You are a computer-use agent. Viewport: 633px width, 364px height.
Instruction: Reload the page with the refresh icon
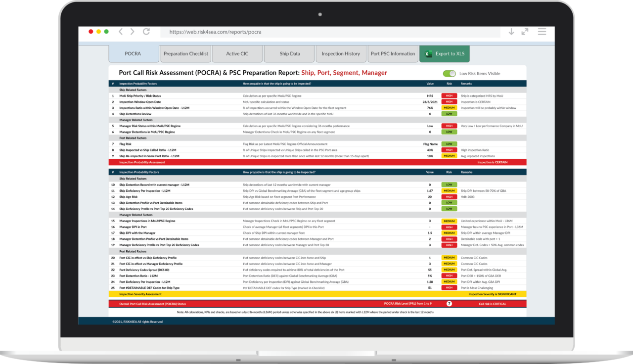(x=146, y=31)
